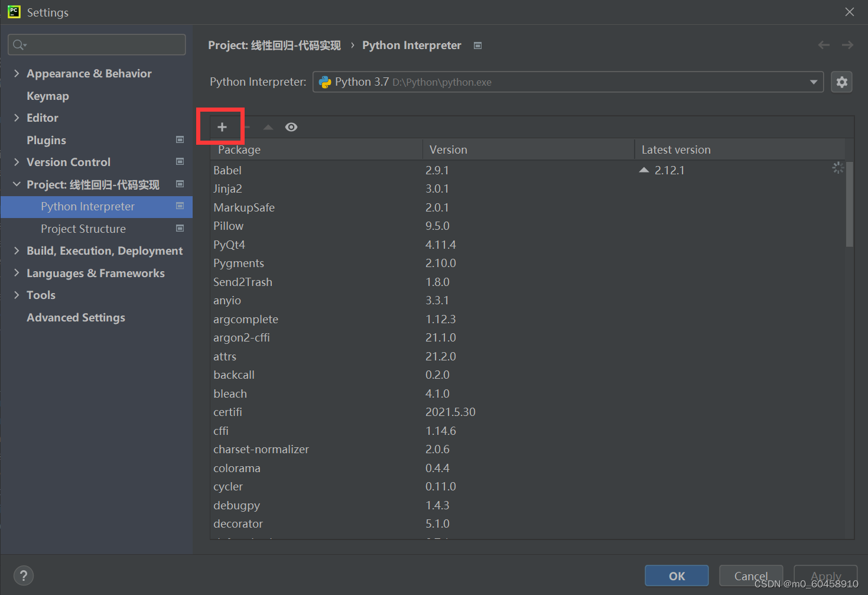
Task: Open Keymap settings page
Action: click(48, 96)
